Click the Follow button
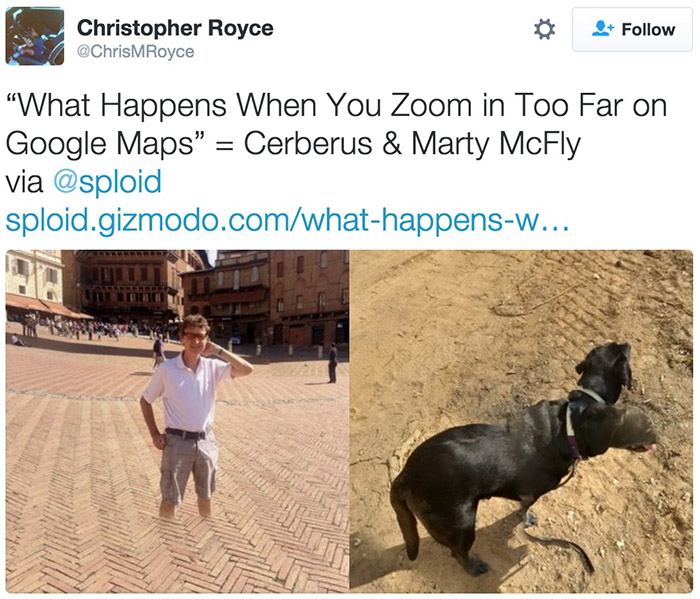The width and height of the screenshot is (700, 599). (x=632, y=29)
